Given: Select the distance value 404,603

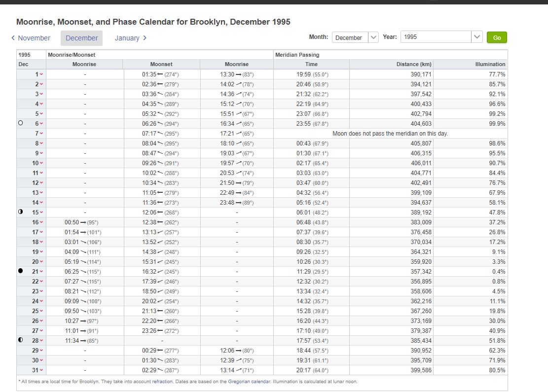Looking at the screenshot, I should pos(421,124).
